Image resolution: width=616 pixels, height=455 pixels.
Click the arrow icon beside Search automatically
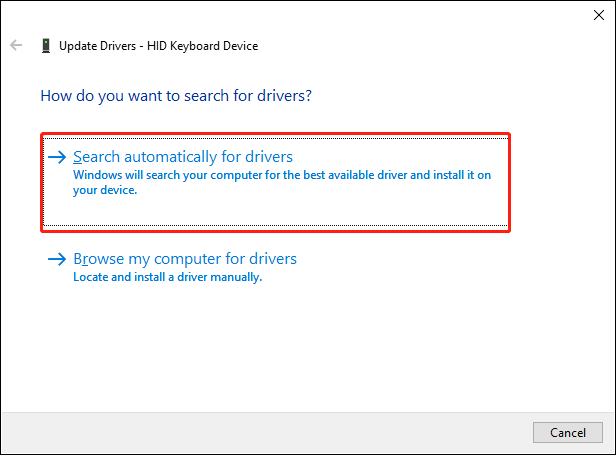point(57,158)
